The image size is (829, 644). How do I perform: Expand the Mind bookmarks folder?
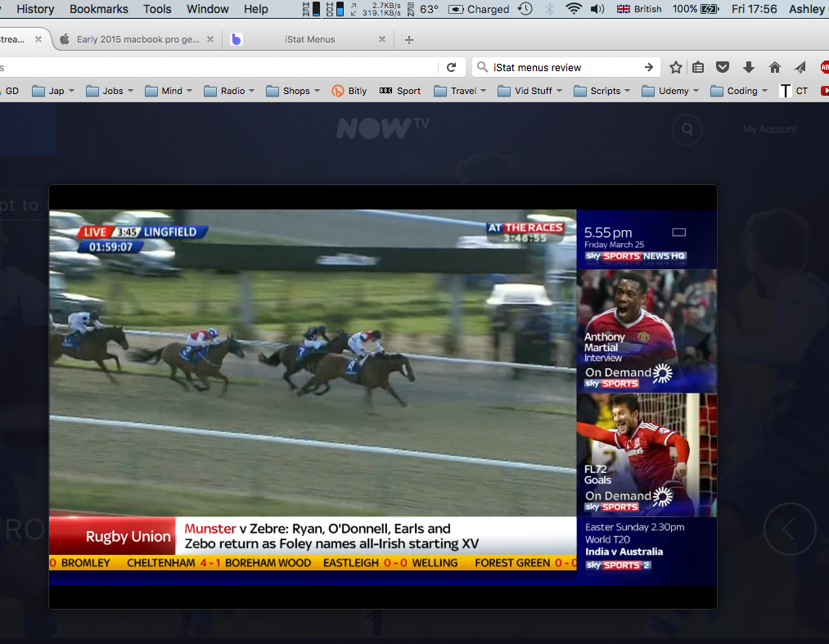point(169,91)
